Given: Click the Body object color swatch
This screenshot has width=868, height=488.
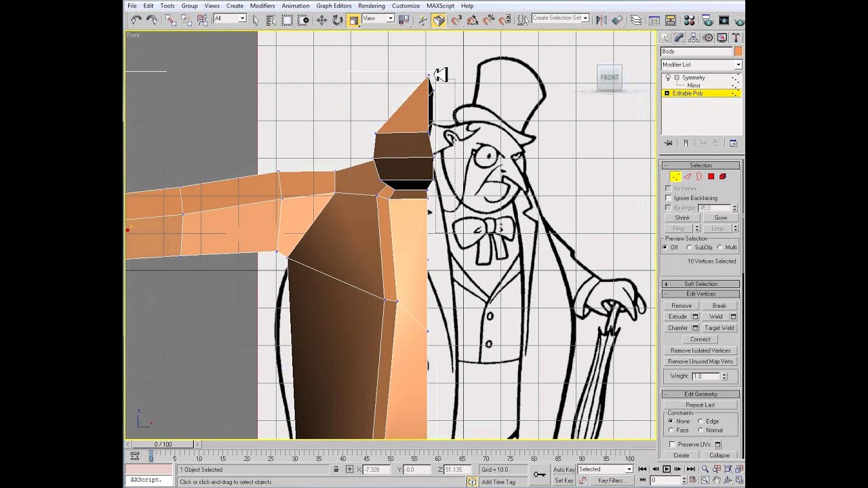Looking at the screenshot, I should tap(738, 52).
